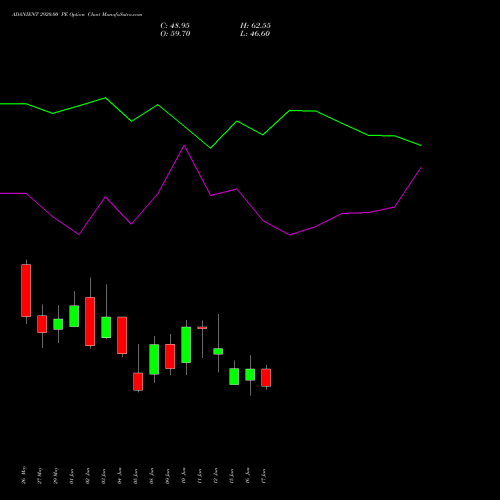Select the green candle above 10 Jun

(186, 345)
